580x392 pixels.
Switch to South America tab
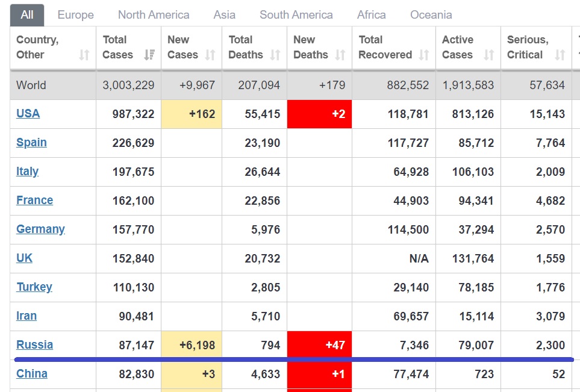coord(296,14)
